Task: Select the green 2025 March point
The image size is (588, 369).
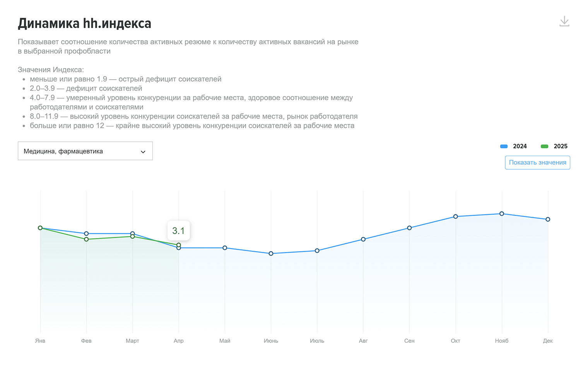Action: pos(133,236)
